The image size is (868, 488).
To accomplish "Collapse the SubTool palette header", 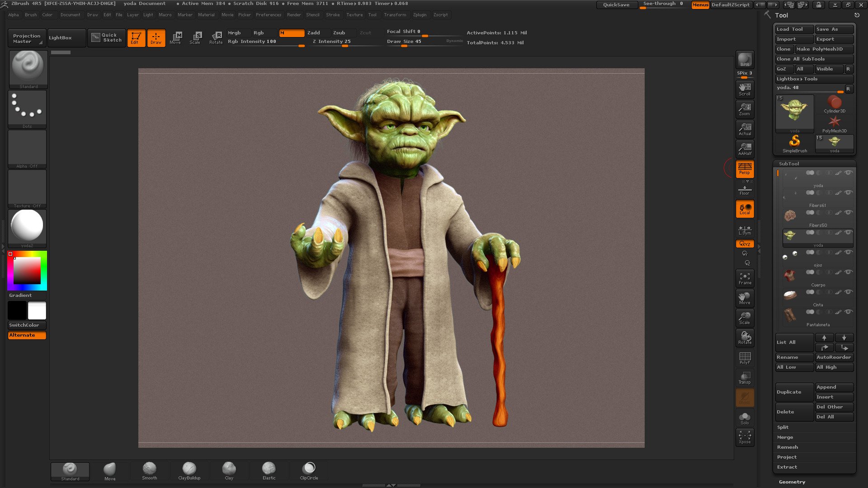I will [x=789, y=164].
